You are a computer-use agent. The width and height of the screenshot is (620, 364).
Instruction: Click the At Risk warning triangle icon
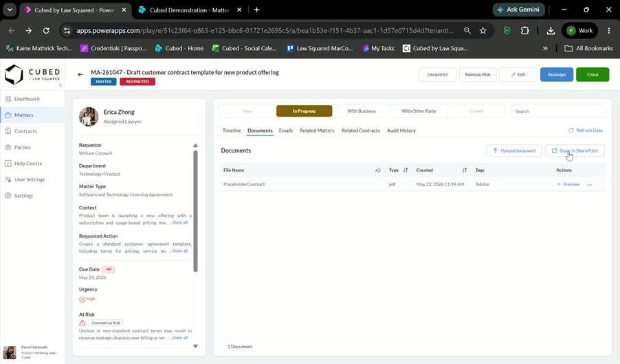click(82, 323)
